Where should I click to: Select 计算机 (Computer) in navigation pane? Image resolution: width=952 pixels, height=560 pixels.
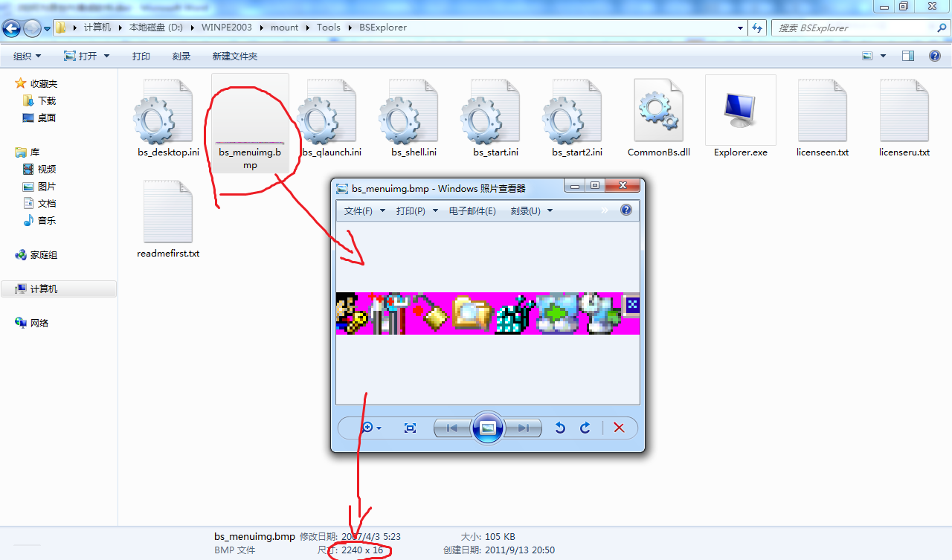59,289
